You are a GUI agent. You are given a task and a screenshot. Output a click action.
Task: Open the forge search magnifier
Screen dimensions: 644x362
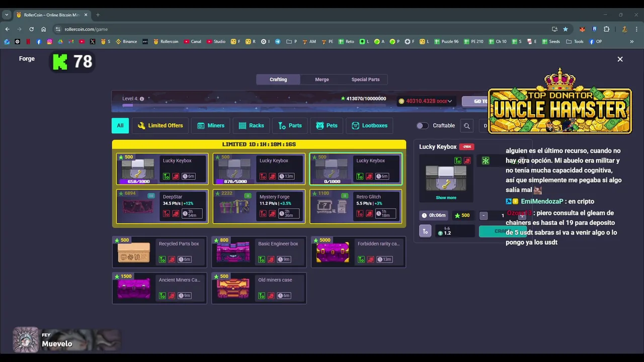coord(467,126)
